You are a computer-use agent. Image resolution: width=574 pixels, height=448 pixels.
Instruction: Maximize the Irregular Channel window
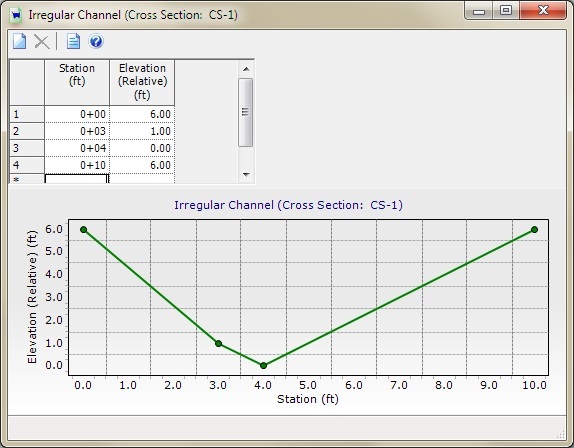tap(506, 11)
